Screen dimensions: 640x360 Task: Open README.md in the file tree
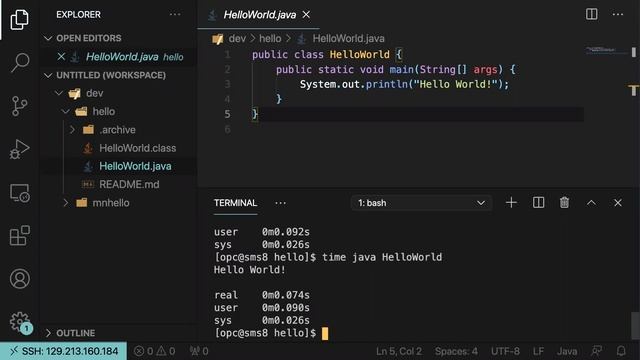(x=129, y=184)
